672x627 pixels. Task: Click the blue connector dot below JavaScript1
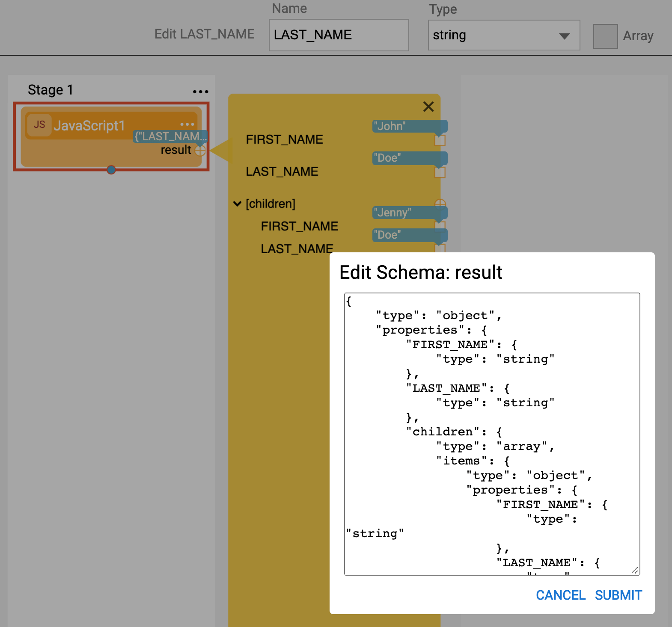pos(111,170)
